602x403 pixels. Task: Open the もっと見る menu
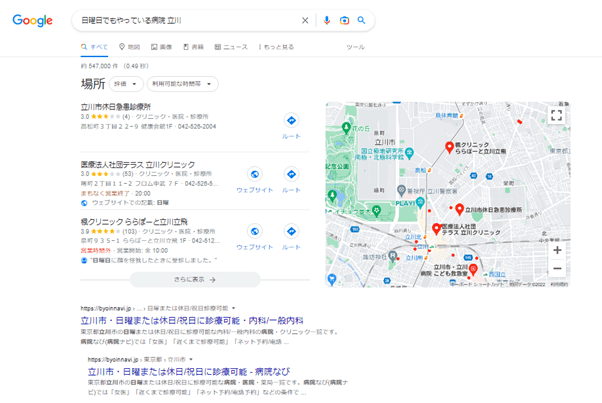[276, 47]
